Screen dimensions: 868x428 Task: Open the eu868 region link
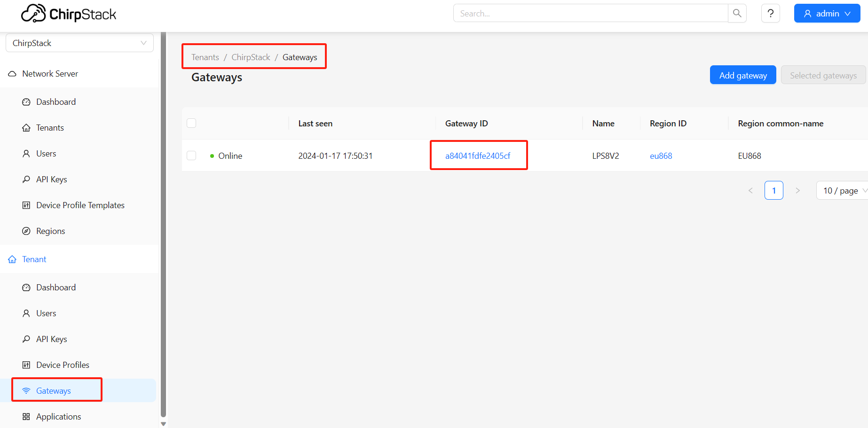click(x=661, y=156)
